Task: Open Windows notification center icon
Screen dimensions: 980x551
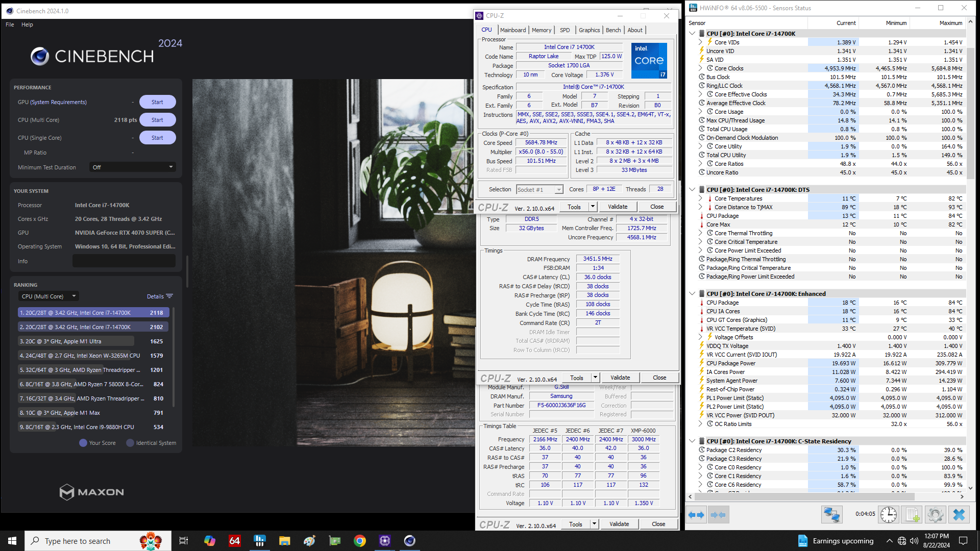Action: 963,541
